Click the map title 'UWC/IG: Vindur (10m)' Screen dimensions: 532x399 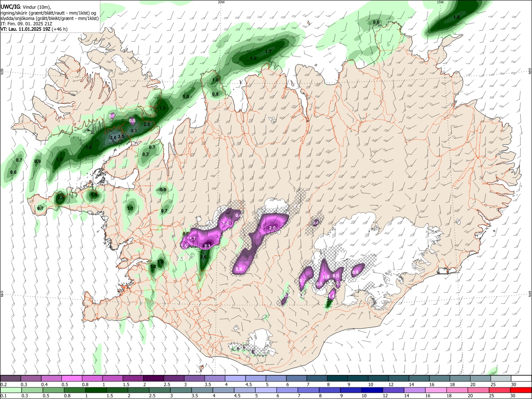click(x=26, y=7)
